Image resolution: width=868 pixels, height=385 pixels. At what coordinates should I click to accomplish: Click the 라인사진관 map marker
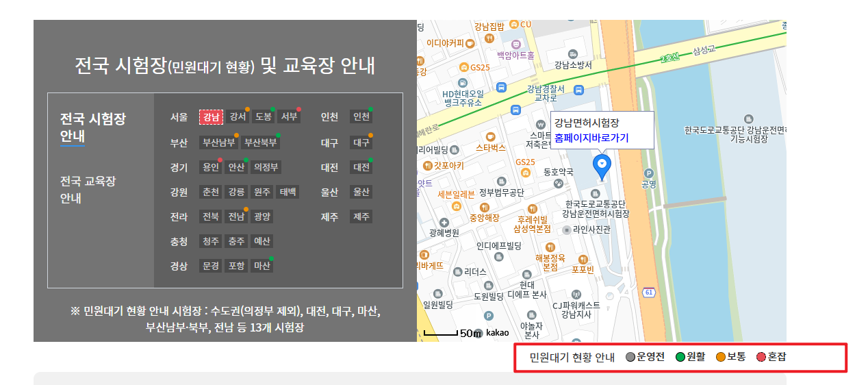pos(566,230)
